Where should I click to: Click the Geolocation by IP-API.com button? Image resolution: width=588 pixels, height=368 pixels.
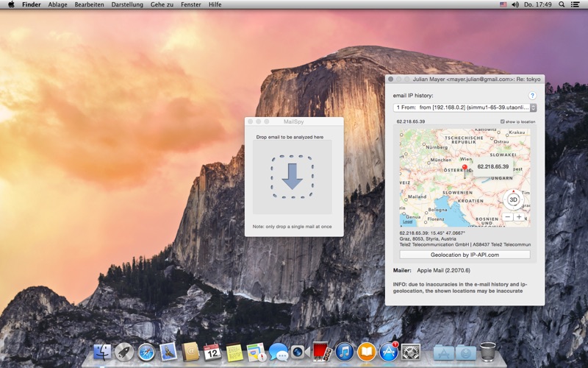[x=465, y=255]
